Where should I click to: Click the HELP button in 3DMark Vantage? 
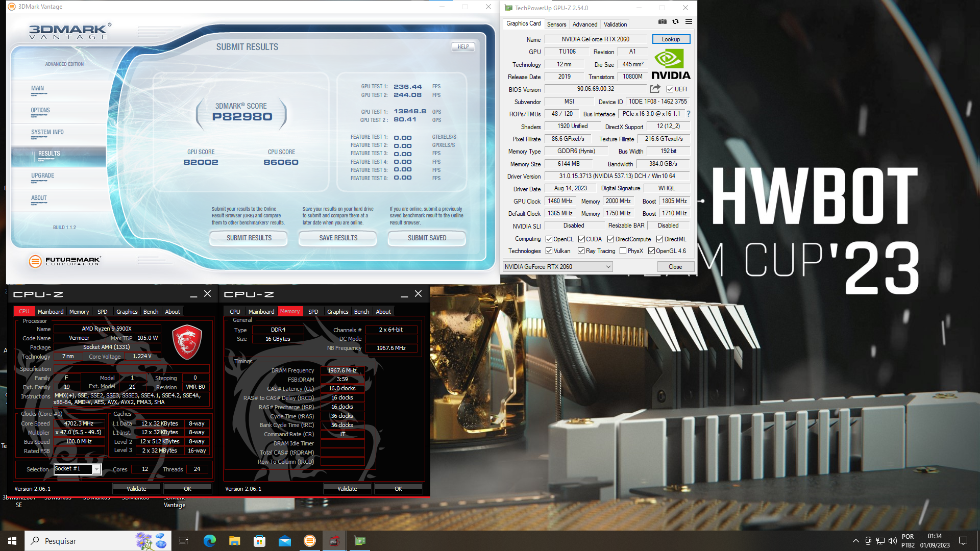coord(463,47)
